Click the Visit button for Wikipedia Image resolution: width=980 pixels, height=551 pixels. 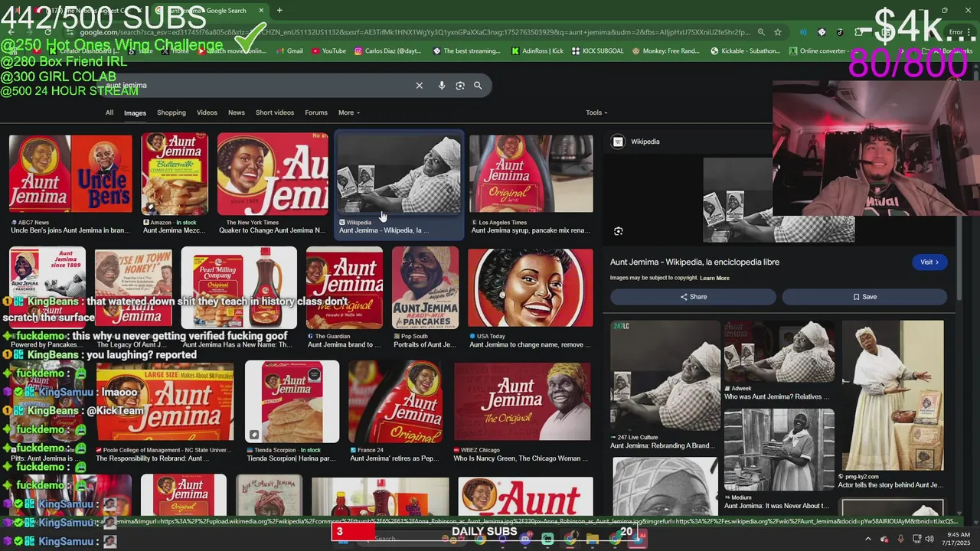(x=930, y=262)
